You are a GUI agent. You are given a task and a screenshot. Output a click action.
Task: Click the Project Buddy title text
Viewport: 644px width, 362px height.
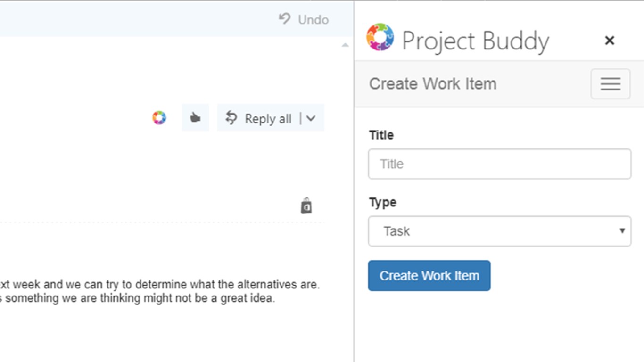coord(475,41)
